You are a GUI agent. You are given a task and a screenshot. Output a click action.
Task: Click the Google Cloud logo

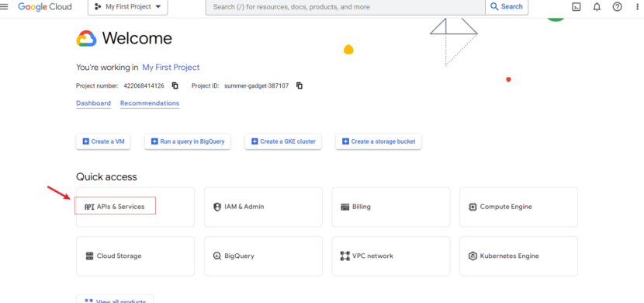pos(45,6)
